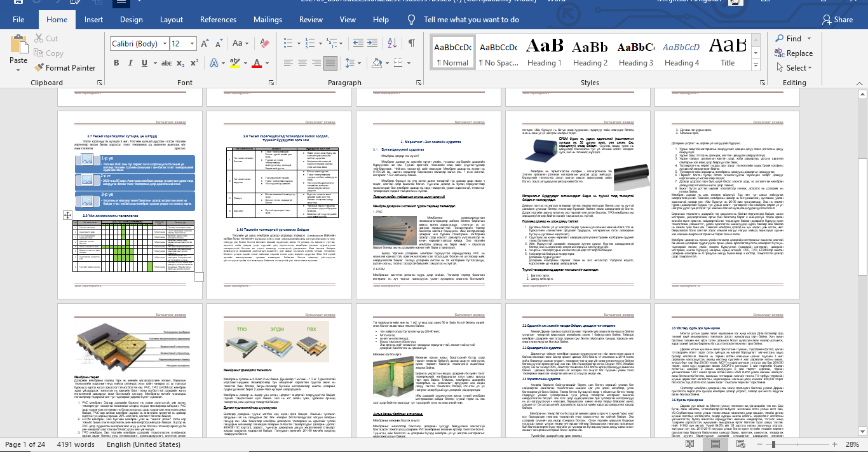The image size is (868, 452).
Task: Switch to the Design tab
Action: point(132,20)
